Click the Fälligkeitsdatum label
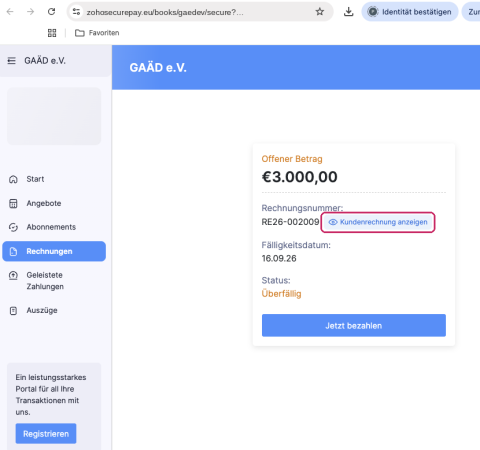The image size is (480, 450). pyautogui.click(x=296, y=245)
